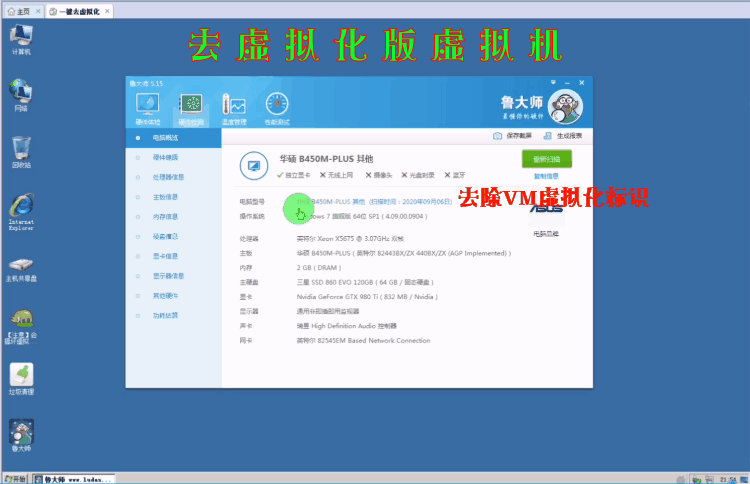Click the home icon on the 主页 tab
This screenshot has height=484, width=750.
pyautogui.click(x=11, y=11)
